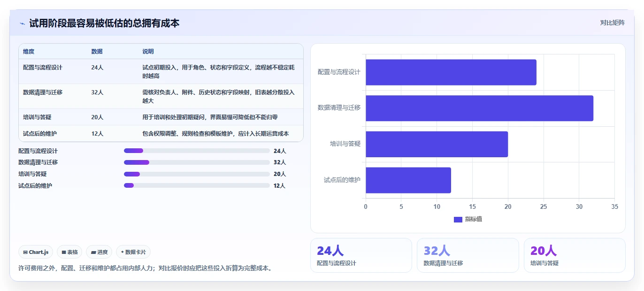Click the 数据清理与迁移 chart bar
This screenshot has width=644, height=291.
pos(479,108)
